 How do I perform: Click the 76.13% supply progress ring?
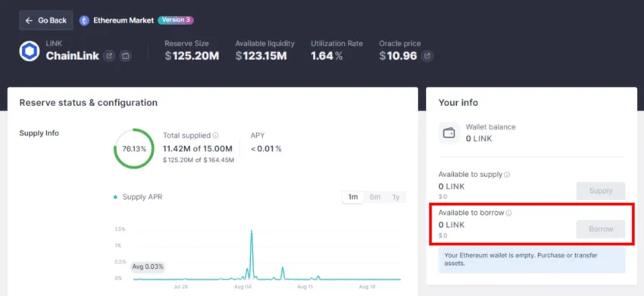pos(134,148)
